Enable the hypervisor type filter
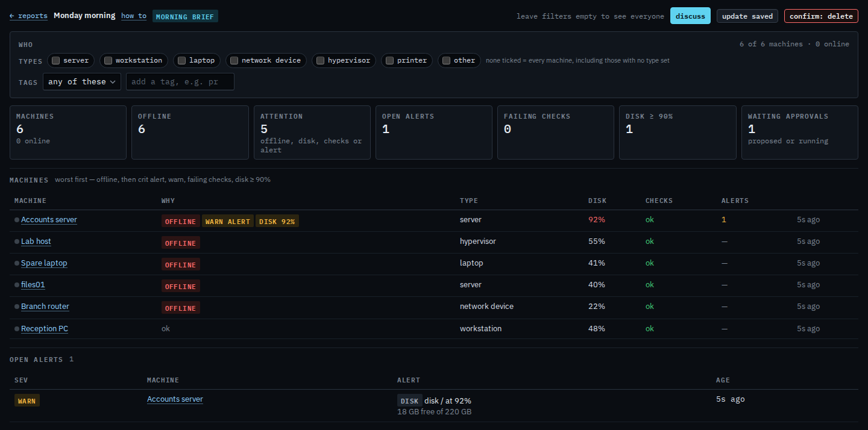The image size is (868, 430). pos(321,60)
